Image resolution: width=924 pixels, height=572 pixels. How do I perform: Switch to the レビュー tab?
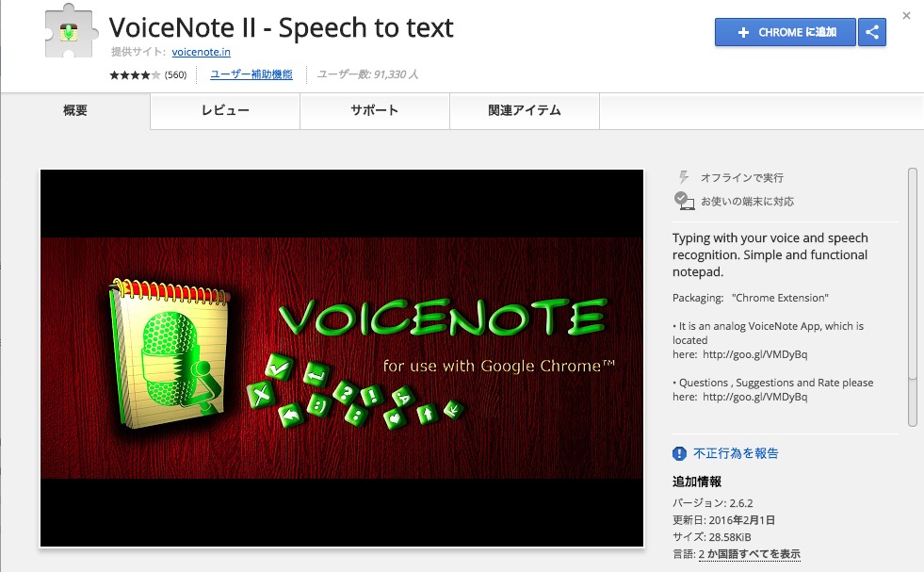click(225, 111)
